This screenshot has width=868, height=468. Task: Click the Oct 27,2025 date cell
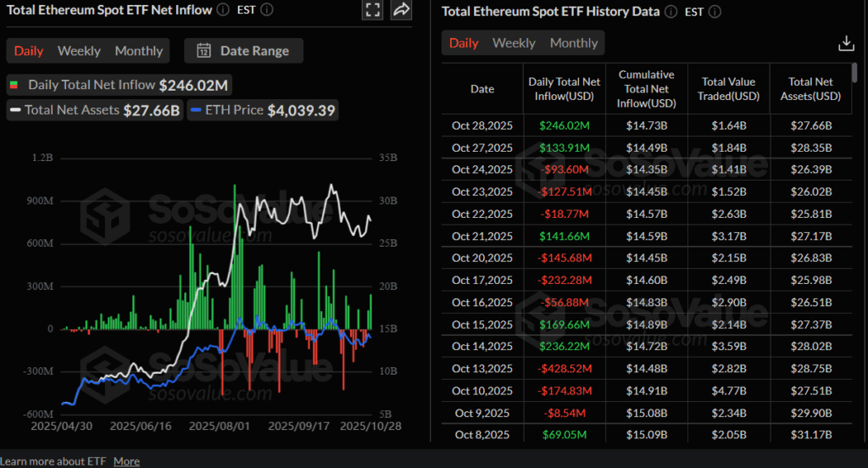pyautogui.click(x=482, y=148)
